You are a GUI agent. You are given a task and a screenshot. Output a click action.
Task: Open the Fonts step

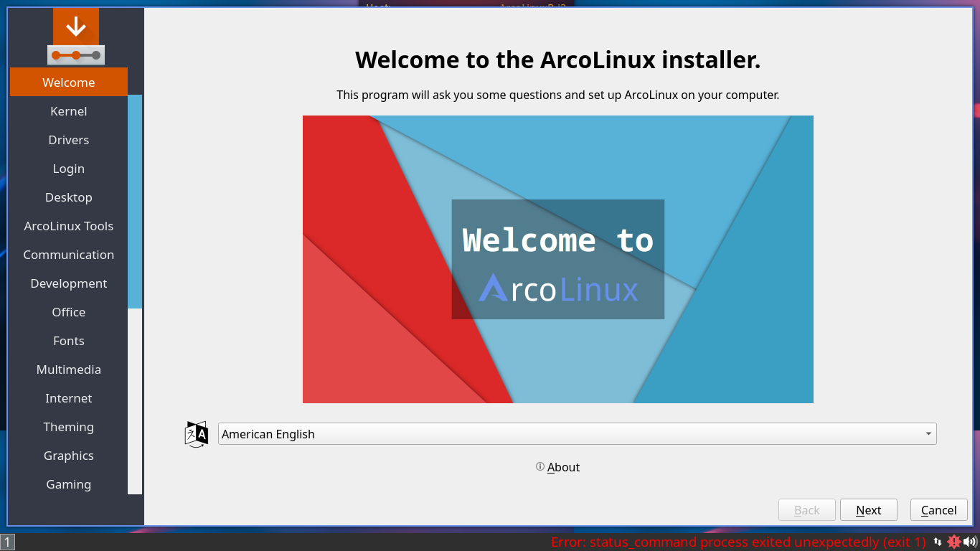pos(69,341)
